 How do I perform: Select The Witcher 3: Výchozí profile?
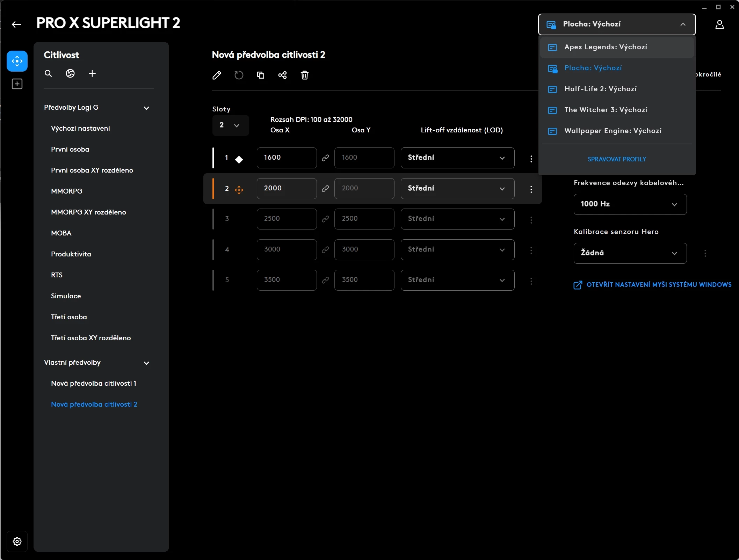(x=617, y=110)
